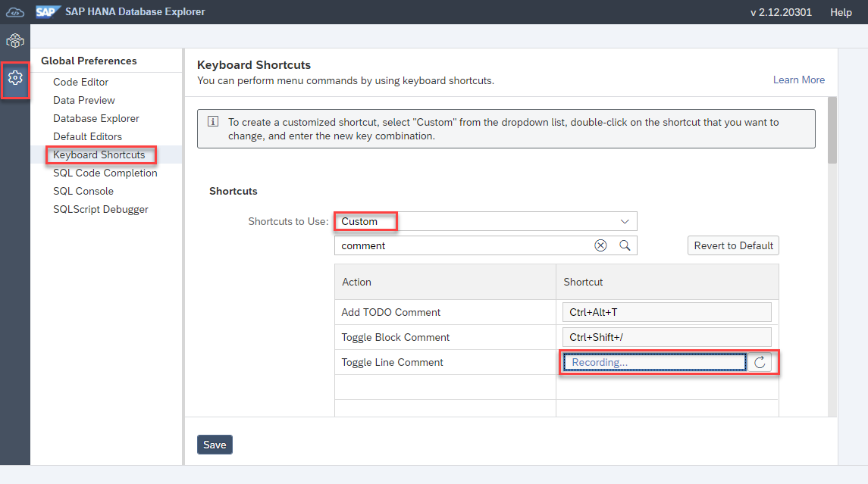The height and width of the screenshot is (484, 868).
Task: Click the Shortcuts to Use label
Action: pos(288,221)
